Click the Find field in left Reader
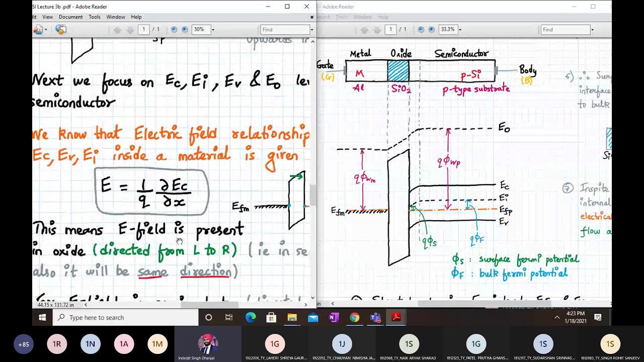 (285, 30)
